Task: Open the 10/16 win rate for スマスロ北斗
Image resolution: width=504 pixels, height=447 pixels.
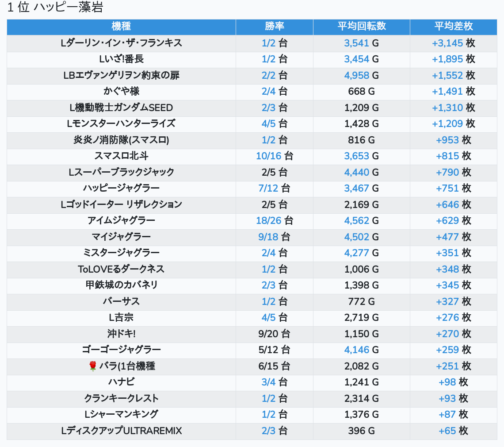Action: (268, 156)
